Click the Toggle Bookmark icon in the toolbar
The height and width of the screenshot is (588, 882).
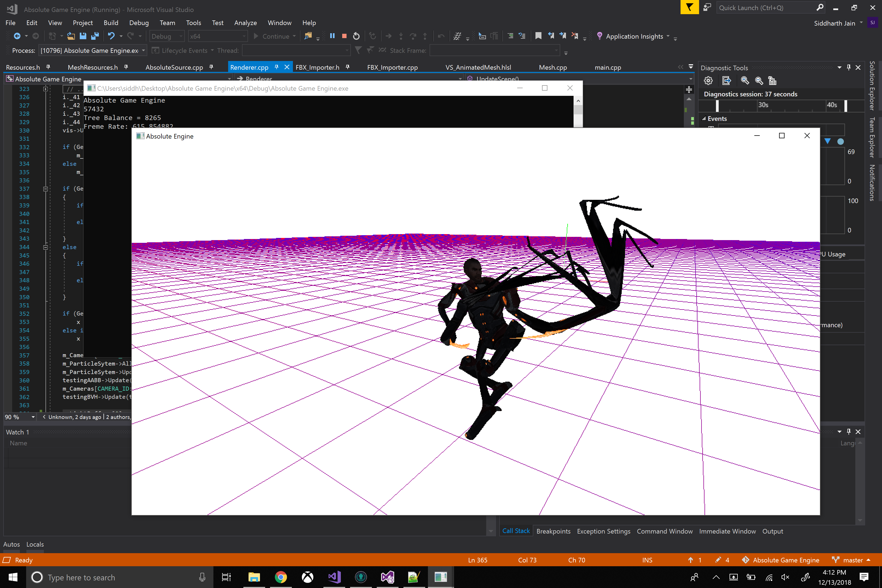click(538, 36)
